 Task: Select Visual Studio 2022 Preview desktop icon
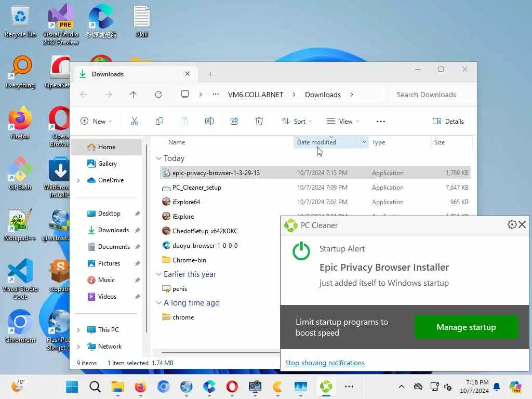point(61,25)
